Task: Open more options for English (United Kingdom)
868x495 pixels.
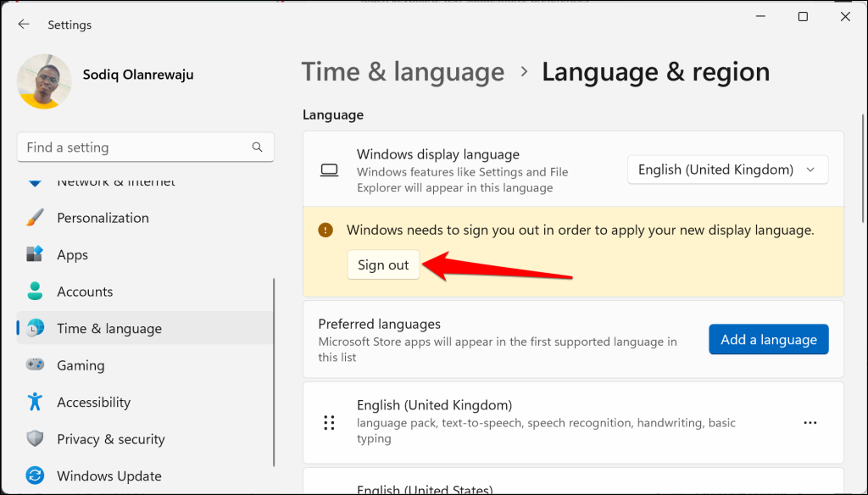Action: tap(810, 422)
